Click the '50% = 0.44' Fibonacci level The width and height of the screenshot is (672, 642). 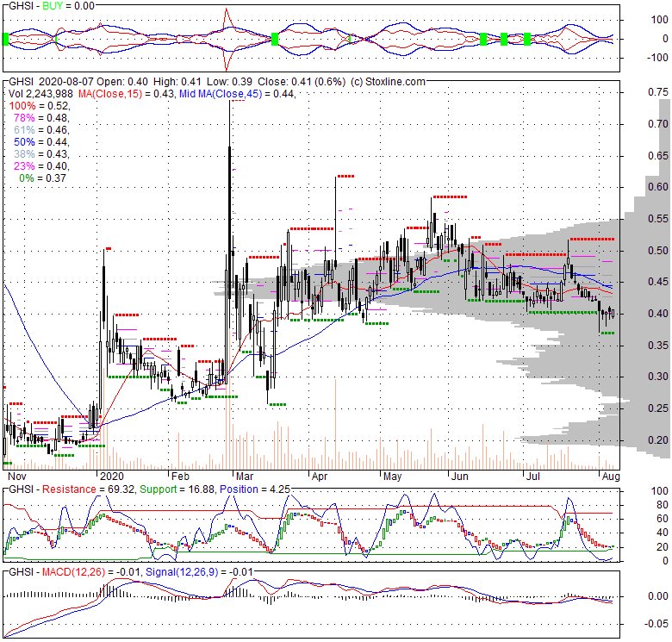pyautogui.click(x=41, y=142)
